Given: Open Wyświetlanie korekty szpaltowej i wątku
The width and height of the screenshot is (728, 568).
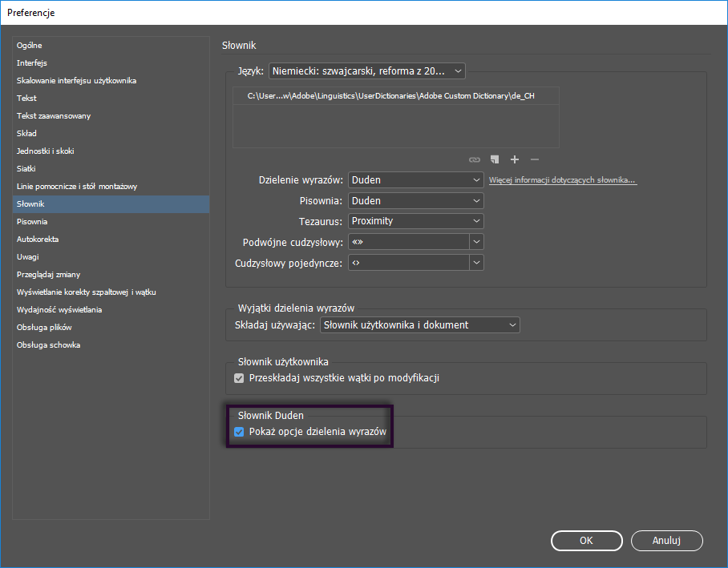Looking at the screenshot, I should [x=111, y=292].
